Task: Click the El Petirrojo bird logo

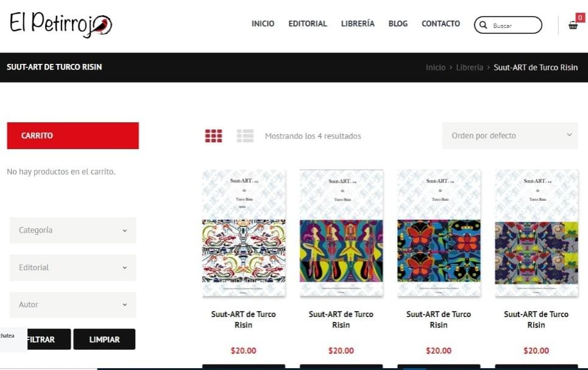Action: pyautogui.click(x=61, y=24)
